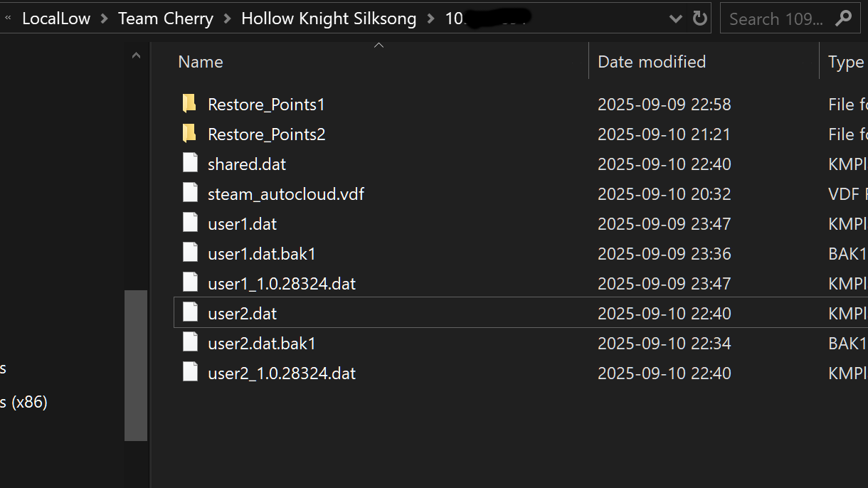Navigate to Team Cherry breadcrumb folder

coord(166,19)
